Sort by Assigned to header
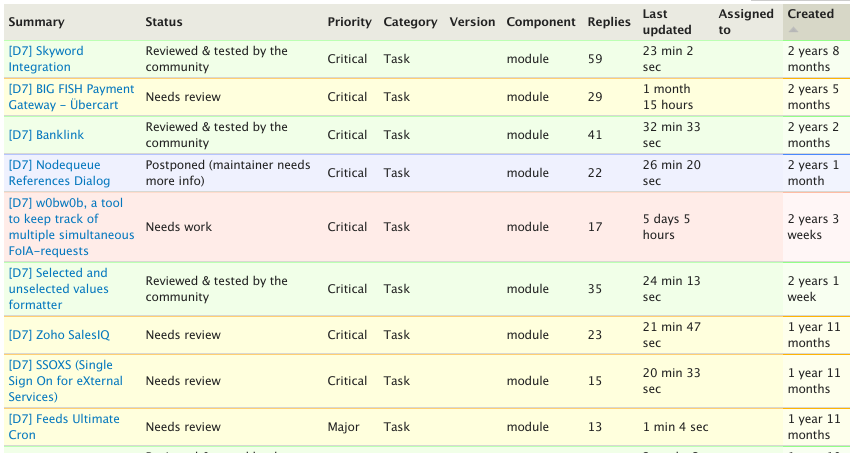The height and width of the screenshot is (453, 856). tap(745, 22)
